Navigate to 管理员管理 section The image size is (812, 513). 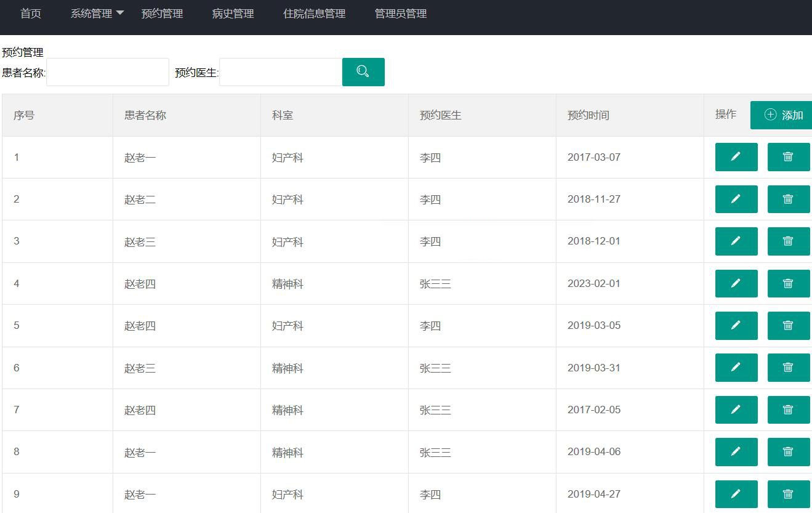coord(400,14)
